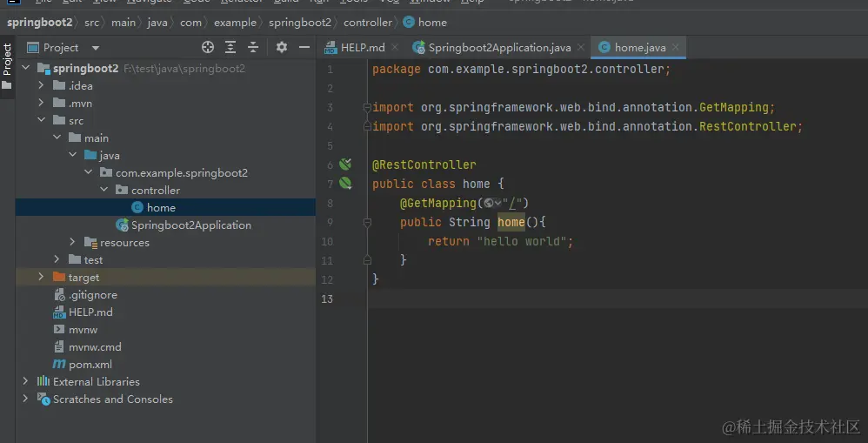Collapse the java source folder

[72, 155]
